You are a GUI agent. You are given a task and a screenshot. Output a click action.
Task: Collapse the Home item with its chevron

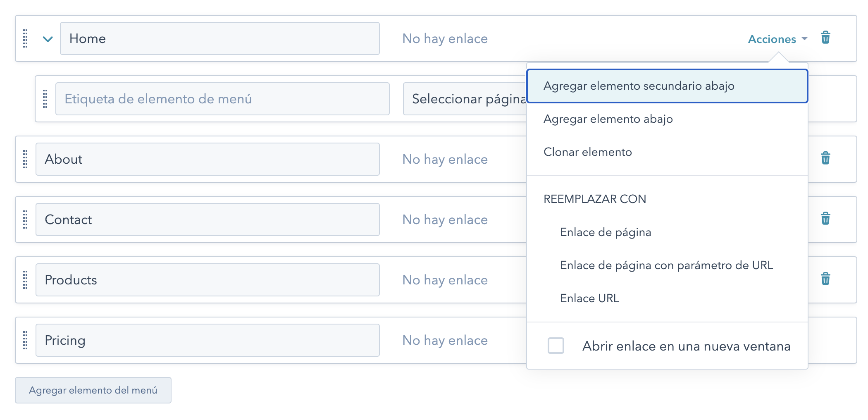pos(47,38)
